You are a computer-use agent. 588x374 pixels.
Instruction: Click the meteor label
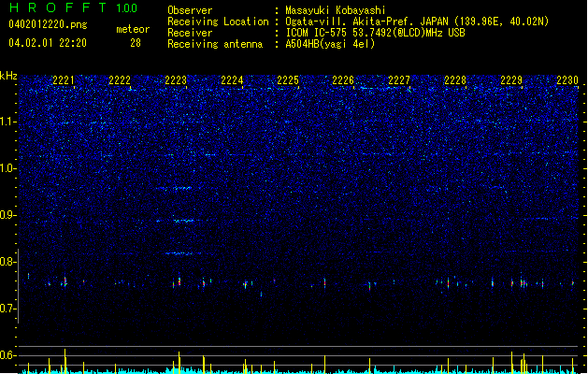coord(133,29)
